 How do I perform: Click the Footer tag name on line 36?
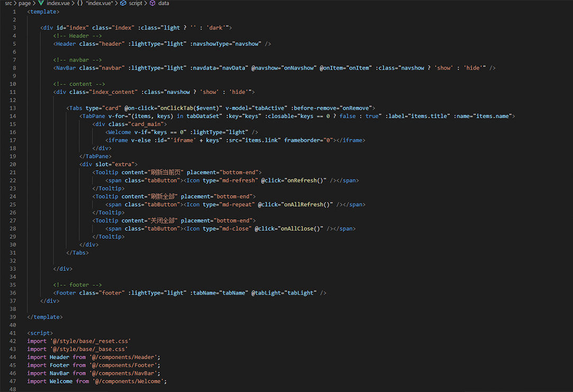tap(66, 293)
